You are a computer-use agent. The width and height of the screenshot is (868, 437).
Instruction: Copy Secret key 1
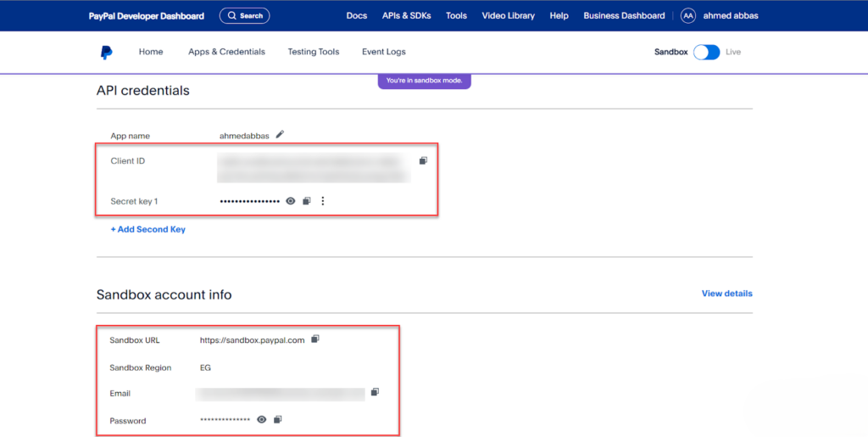(x=307, y=201)
